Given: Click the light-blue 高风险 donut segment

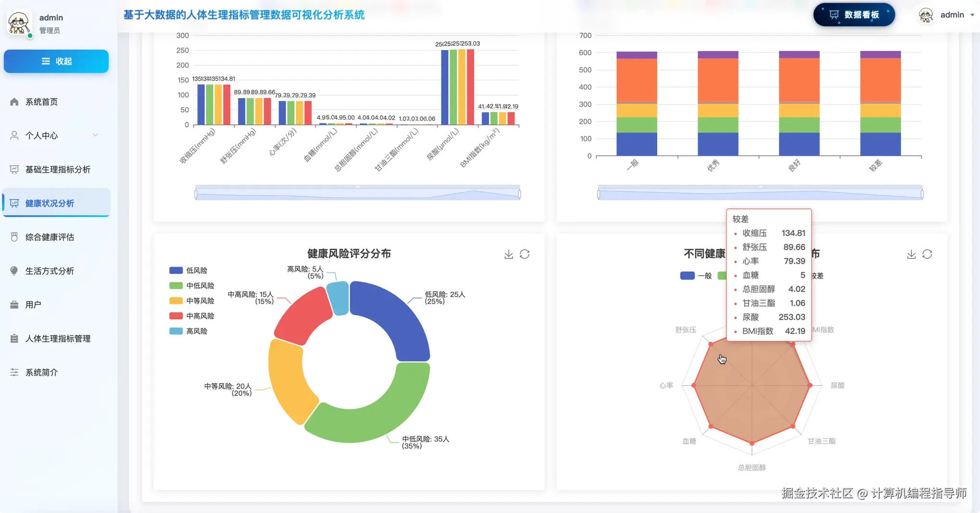Looking at the screenshot, I should 339,298.
